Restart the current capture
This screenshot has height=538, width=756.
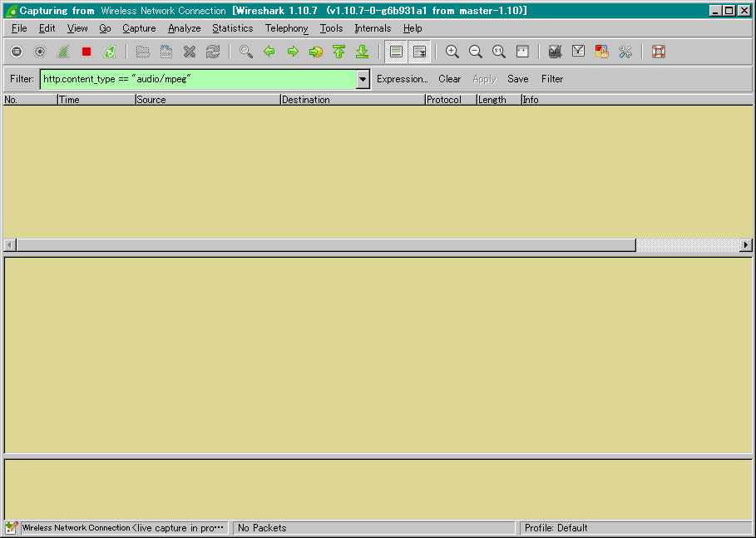click(110, 52)
